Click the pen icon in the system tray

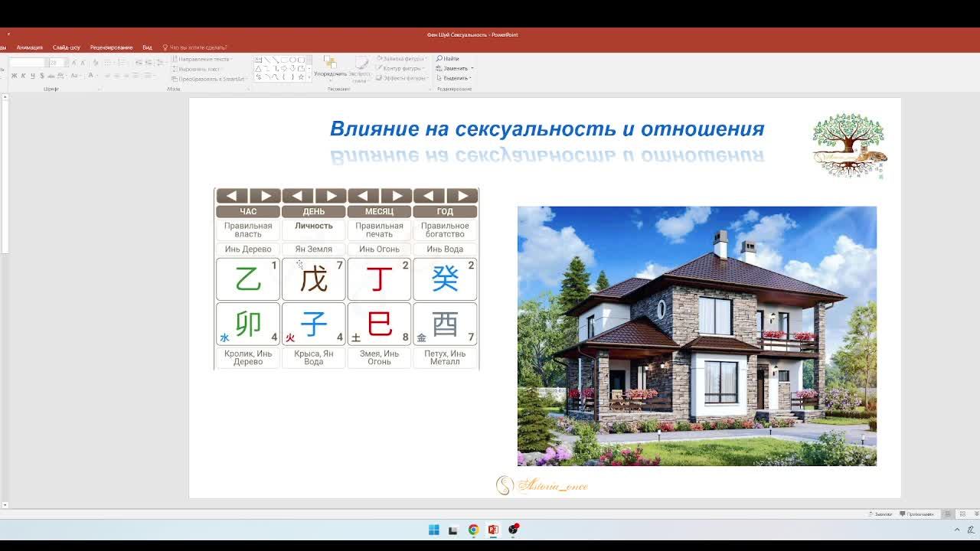(x=971, y=530)
